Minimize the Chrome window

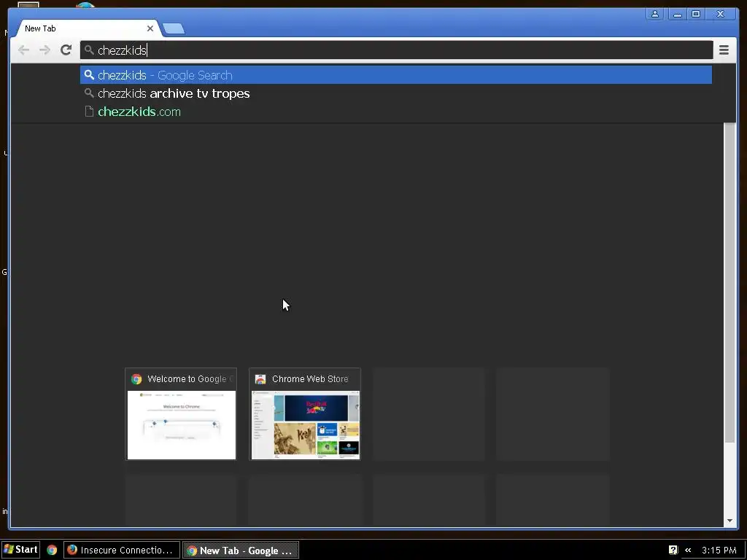tap(677, 14)
